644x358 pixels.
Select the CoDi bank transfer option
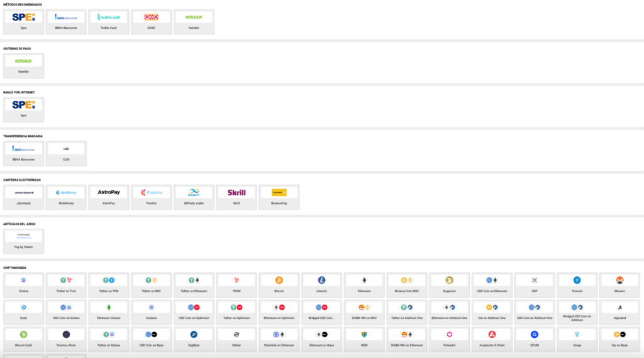(x=66, y=153)
